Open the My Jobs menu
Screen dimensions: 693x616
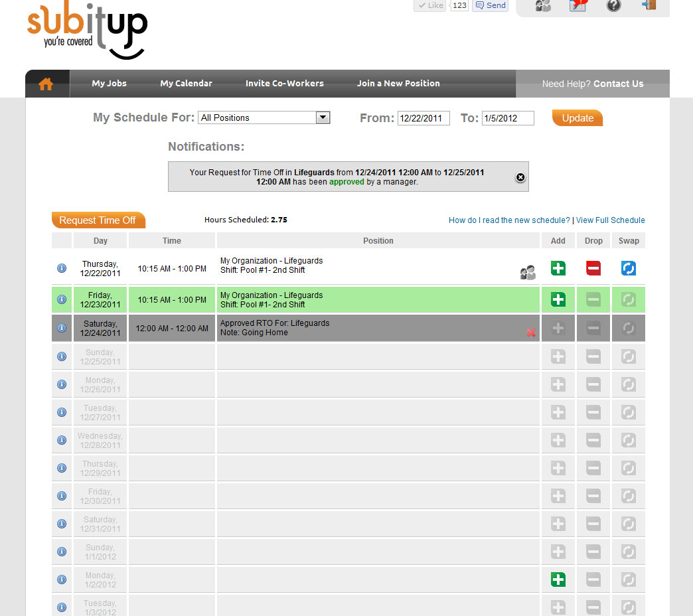109,84
